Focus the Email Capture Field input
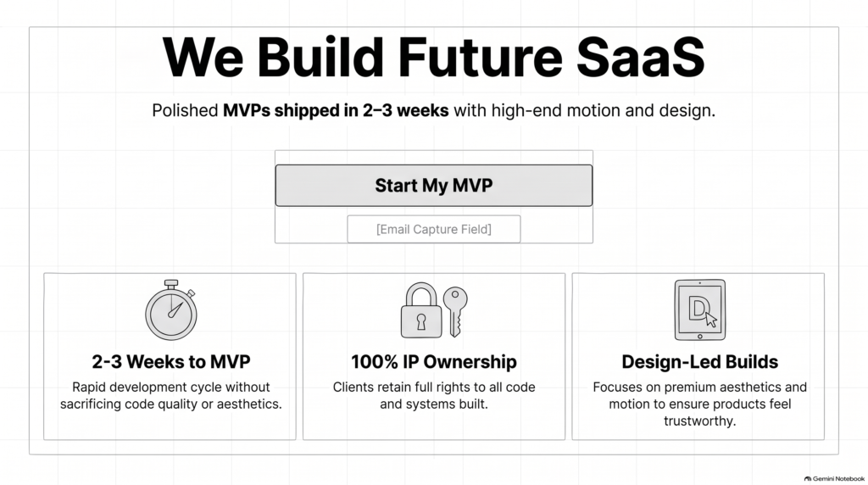Viewport: 868px width, 485px height. click(433, 229)
